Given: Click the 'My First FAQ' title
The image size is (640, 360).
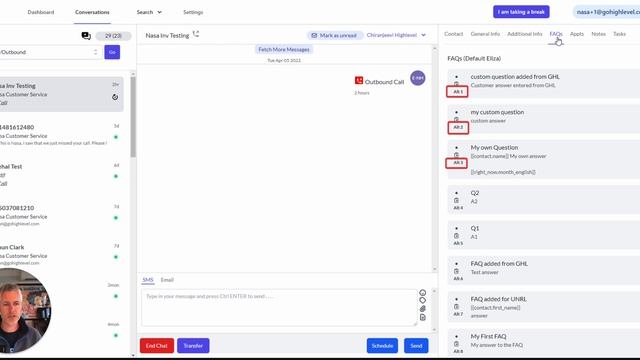Looking at the screenshot, I should coord(488,336).
